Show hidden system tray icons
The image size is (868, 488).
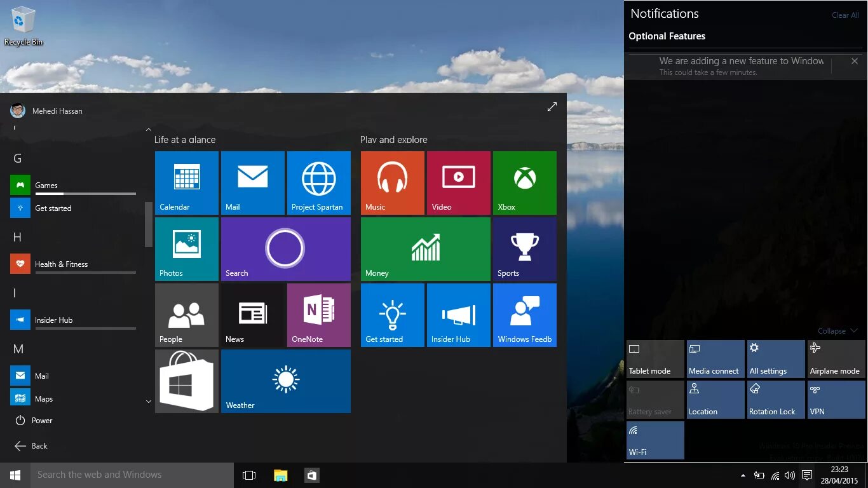point(743,475)
